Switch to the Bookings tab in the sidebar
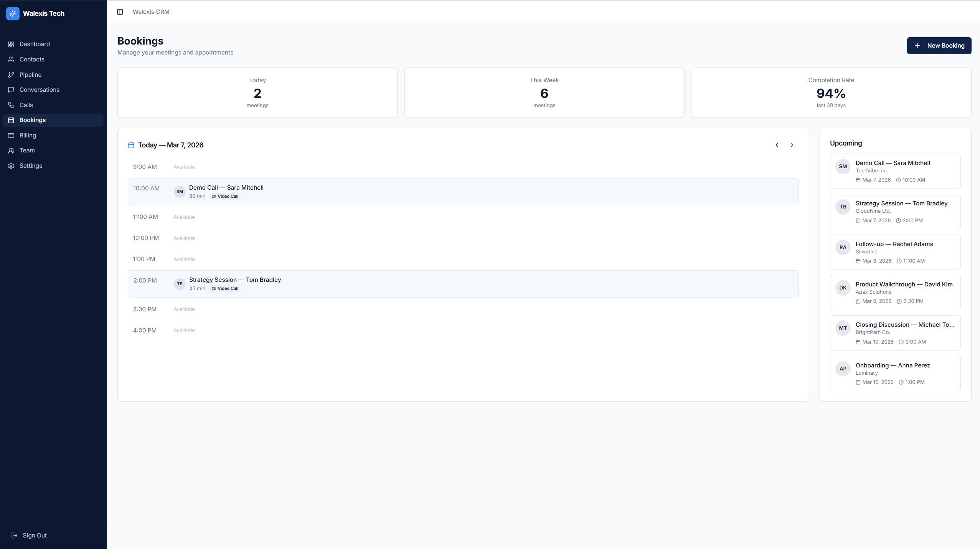Image resolution: width=980 pixels, height=549 pixels. tap(33, 120)
